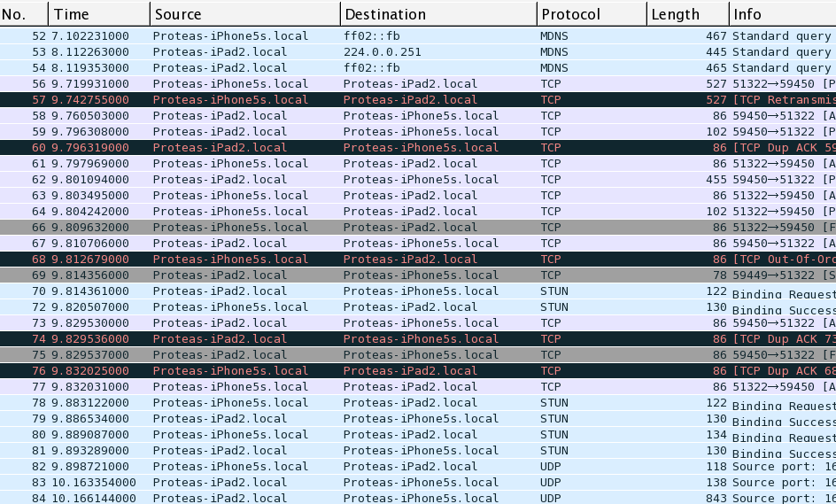This screenshot has width=836, height=504.
Task: Select packet 83 UDP length 138
Action: point(418,483)
